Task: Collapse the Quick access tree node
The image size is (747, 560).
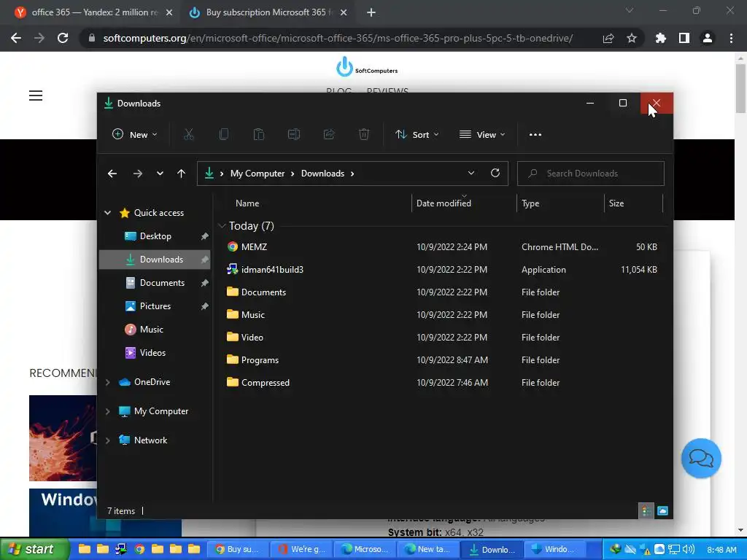Action: point(108,213)
